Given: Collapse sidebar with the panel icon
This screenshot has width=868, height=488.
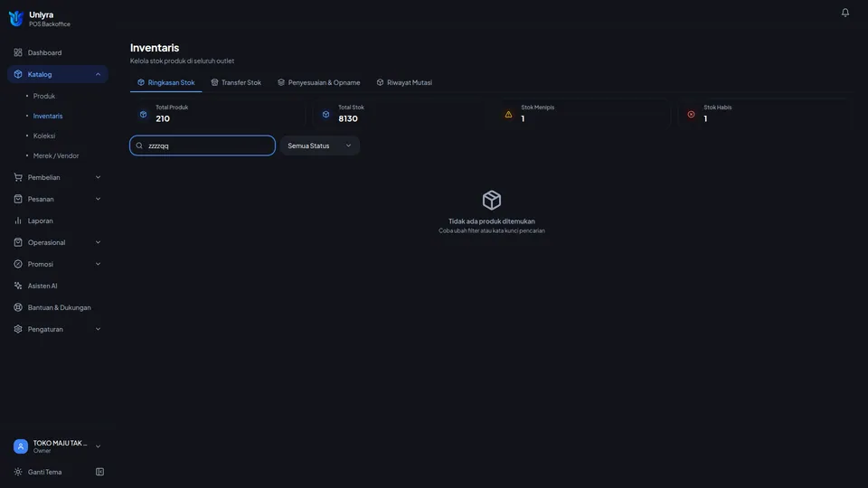Looking at the screenshot, I should tap(99, 472).
